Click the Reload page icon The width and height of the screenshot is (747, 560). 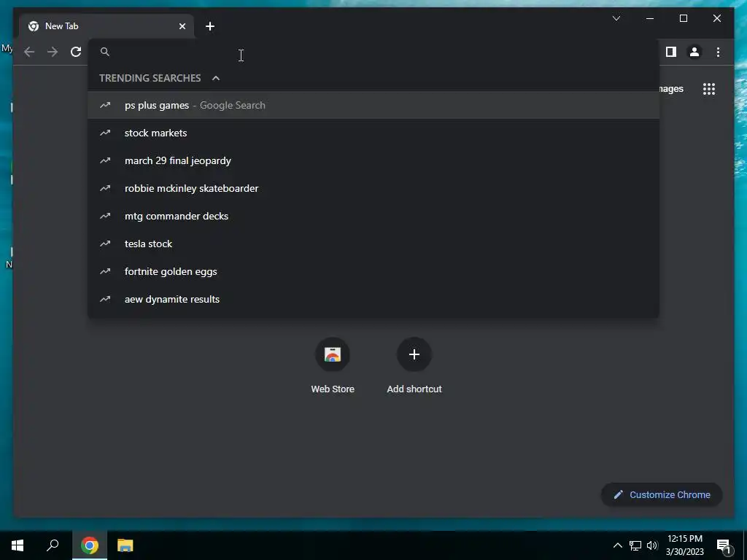76,52
